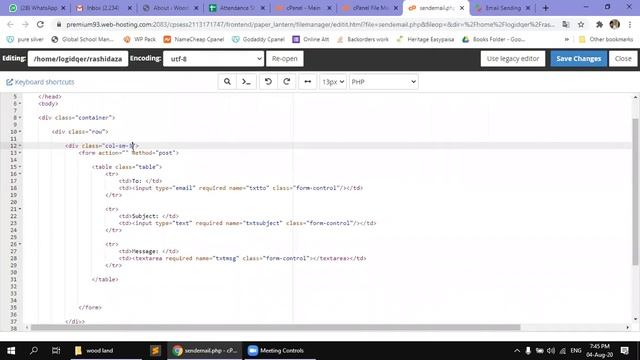Viewport: 640px width, 360px height.
Task: Open the editor search tool
Action: pos(227,82)
